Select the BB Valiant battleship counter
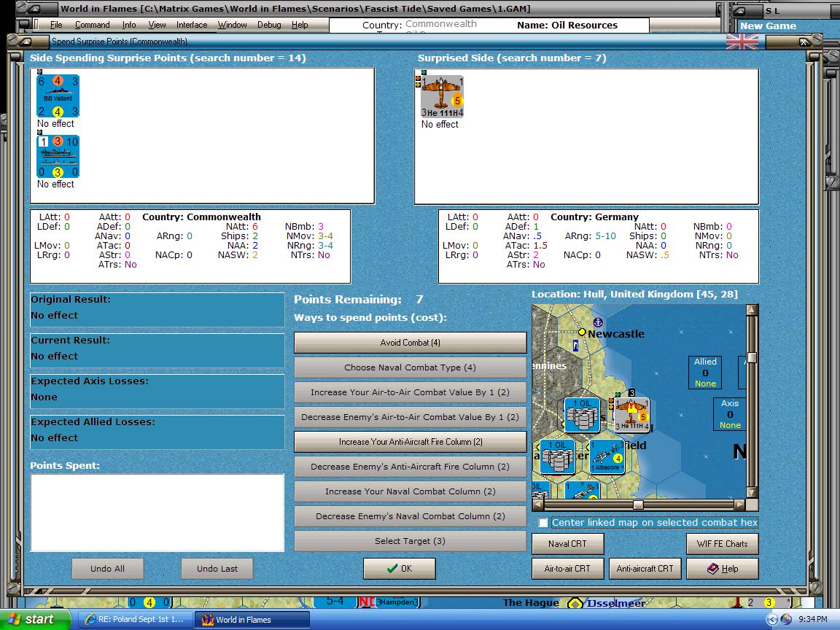The image size is (840, 630). coord(58,96)
